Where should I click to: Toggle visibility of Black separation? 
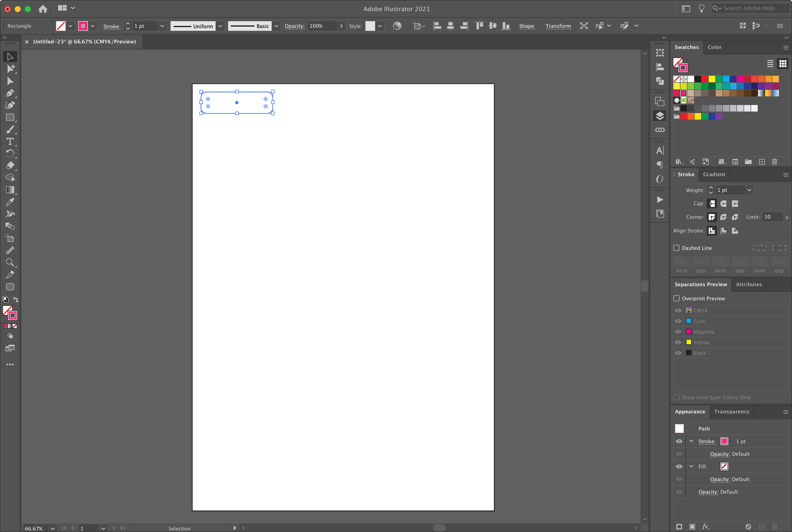pos(678,353)
